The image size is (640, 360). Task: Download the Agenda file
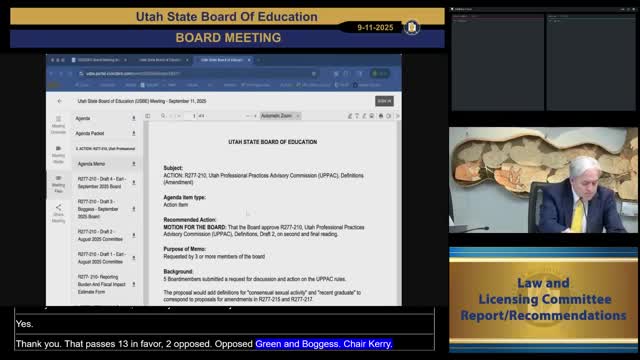[133, 118]
